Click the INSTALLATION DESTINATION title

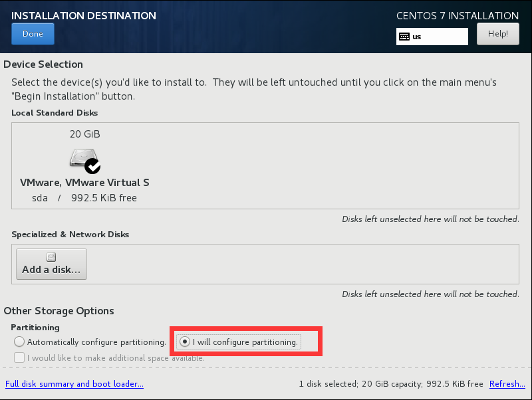click(84, 16)
